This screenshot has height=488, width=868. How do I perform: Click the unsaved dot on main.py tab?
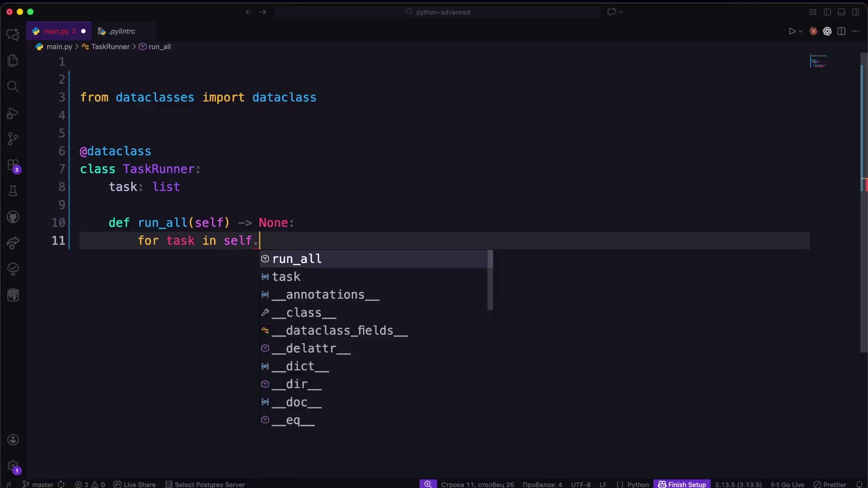tap(83, 31)
